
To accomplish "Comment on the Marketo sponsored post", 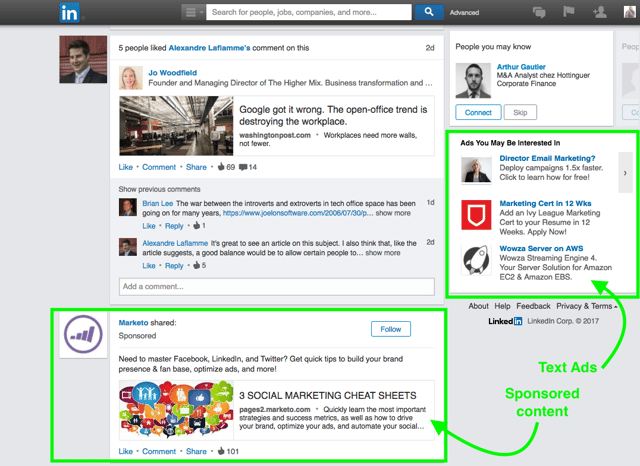I will (159, 451).
